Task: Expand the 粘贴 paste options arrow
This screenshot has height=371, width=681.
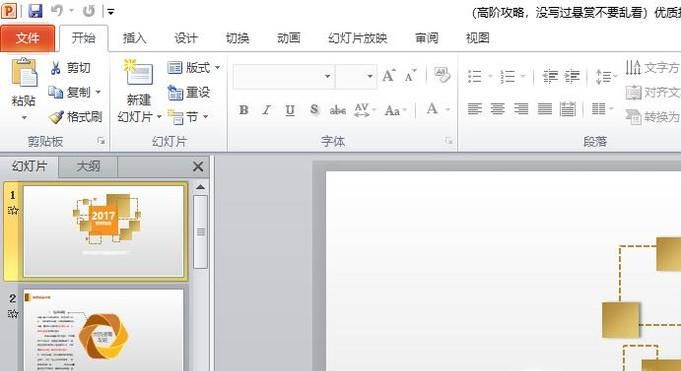Action: [24, 118]
